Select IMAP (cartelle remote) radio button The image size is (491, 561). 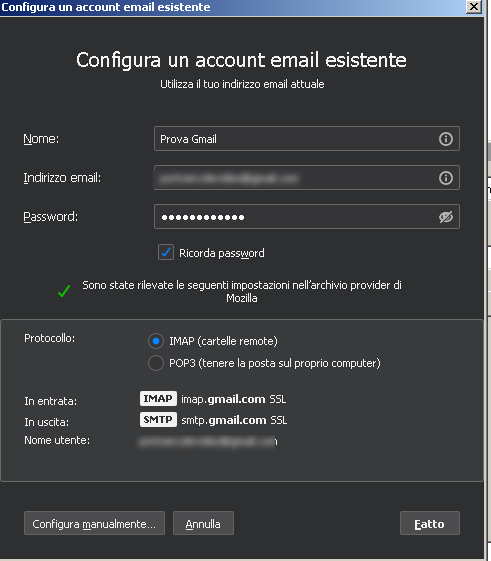[x=156, y=341]
